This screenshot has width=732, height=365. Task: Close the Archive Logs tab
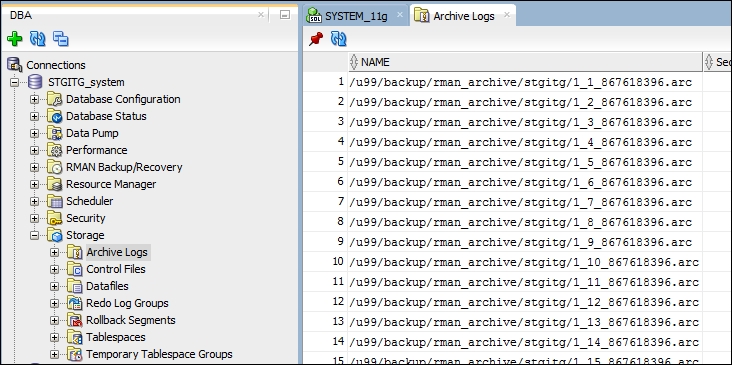(x=507, y=15)
